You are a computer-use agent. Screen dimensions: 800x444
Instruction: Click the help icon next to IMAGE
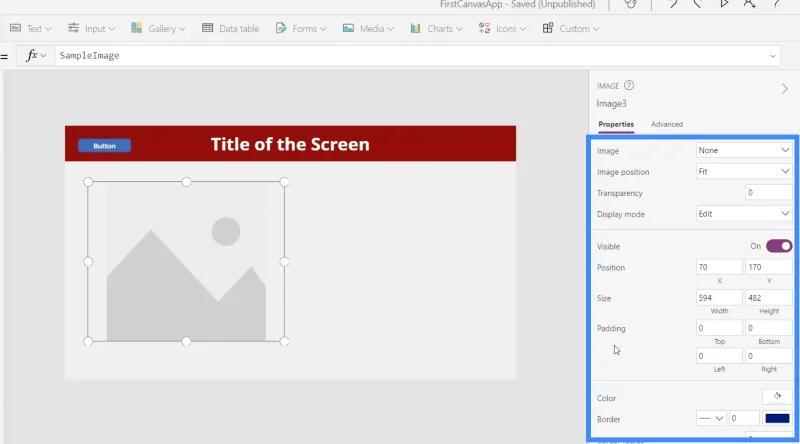[629, 86]
